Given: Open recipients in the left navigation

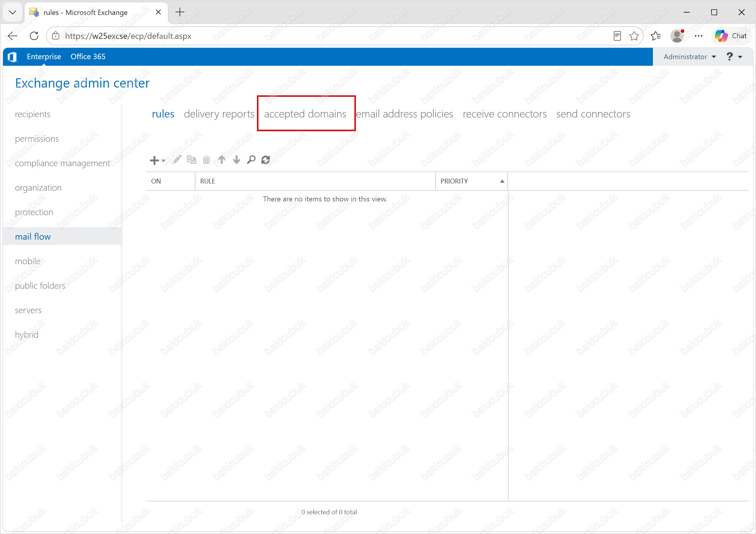Looking at the screenshot, I should [x=33, y=114].
